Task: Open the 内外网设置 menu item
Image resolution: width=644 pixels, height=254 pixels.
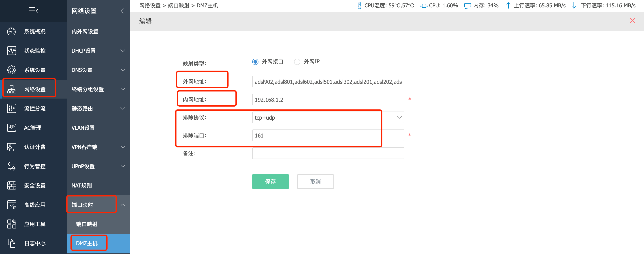Action: click(85, 32)
